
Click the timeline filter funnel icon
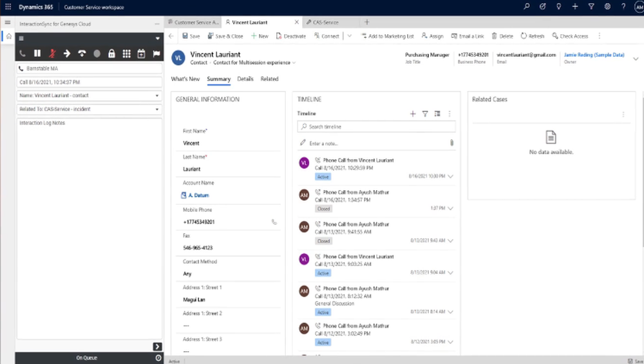click(425, 114)
